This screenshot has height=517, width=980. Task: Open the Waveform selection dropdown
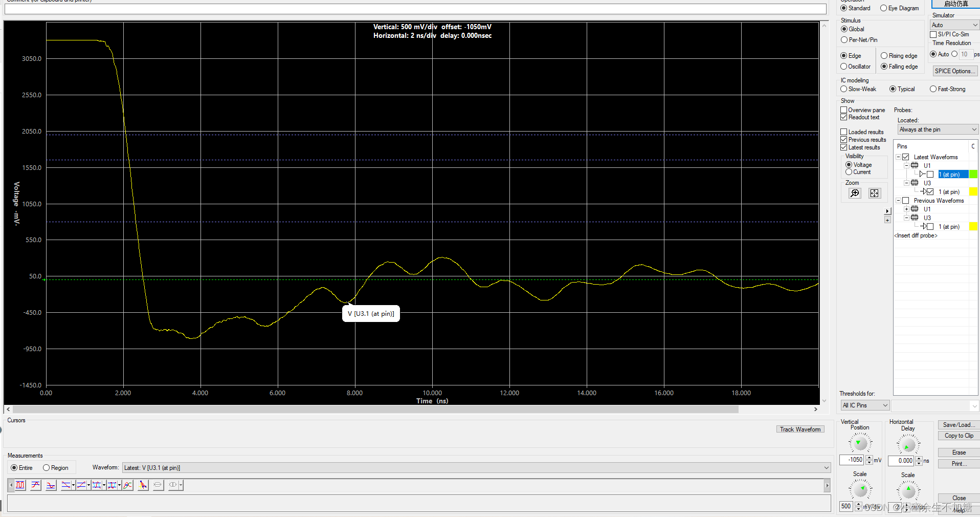click(x=476, y=468)
